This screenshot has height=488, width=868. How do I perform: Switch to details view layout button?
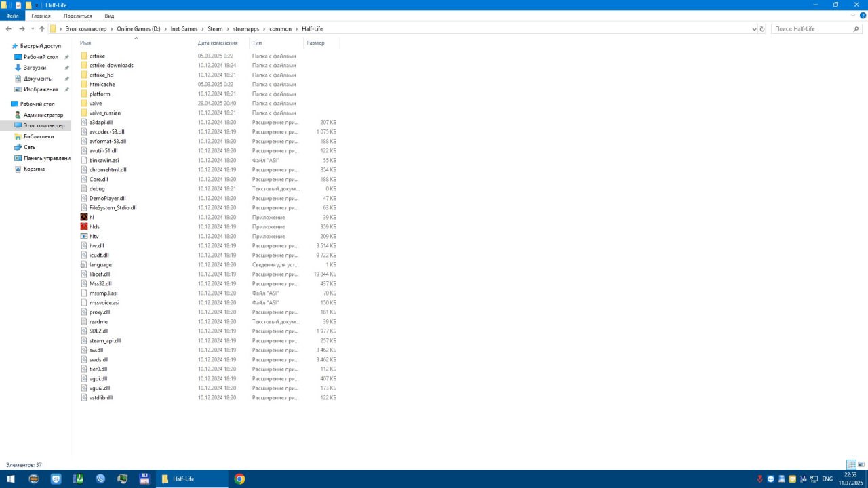(x=851, y=464)
